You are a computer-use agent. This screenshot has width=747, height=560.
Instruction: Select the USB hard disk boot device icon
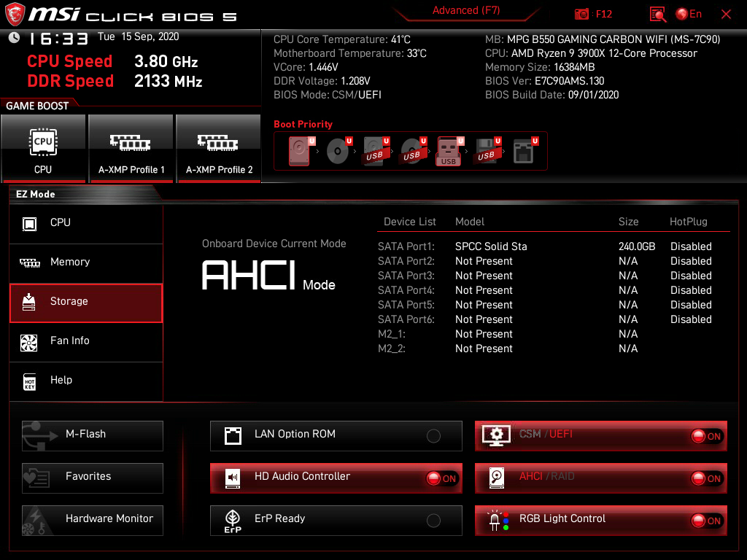coord(376,151)
